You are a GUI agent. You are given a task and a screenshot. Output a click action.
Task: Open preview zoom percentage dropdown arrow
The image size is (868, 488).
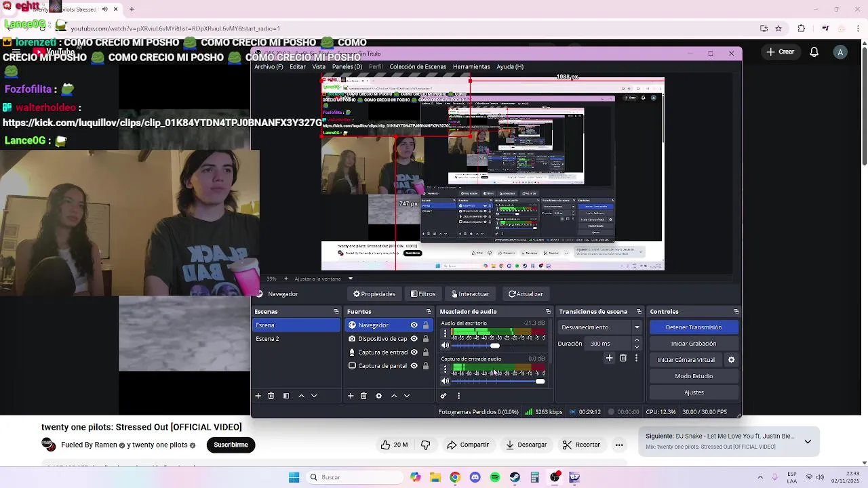coord(351,279)
